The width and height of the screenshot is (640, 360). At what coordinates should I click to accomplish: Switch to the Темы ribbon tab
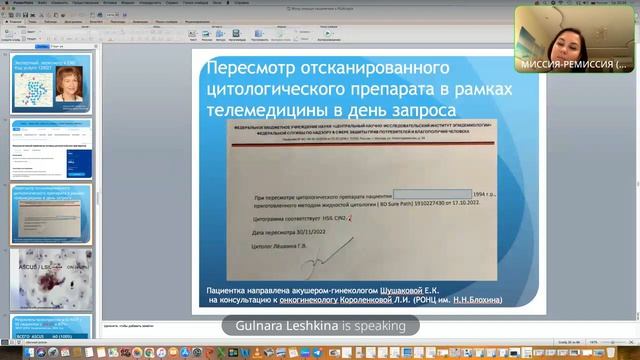(x=33, y=22)
